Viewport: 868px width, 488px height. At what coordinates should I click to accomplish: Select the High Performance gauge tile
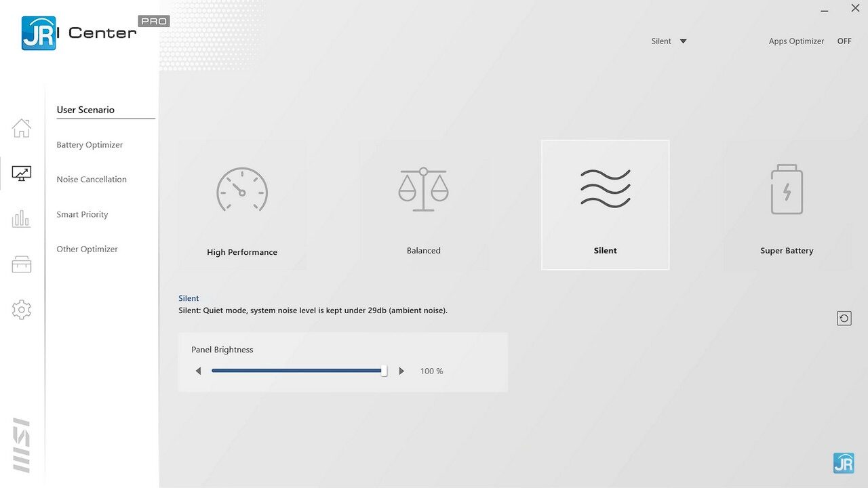242,205
